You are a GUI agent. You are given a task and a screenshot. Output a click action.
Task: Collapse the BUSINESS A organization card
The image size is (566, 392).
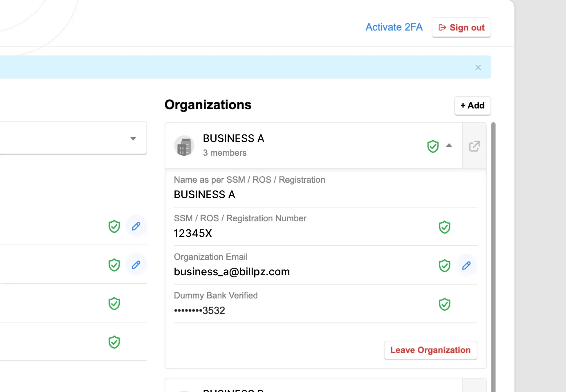pyautogui.click(x=449, y=145)
